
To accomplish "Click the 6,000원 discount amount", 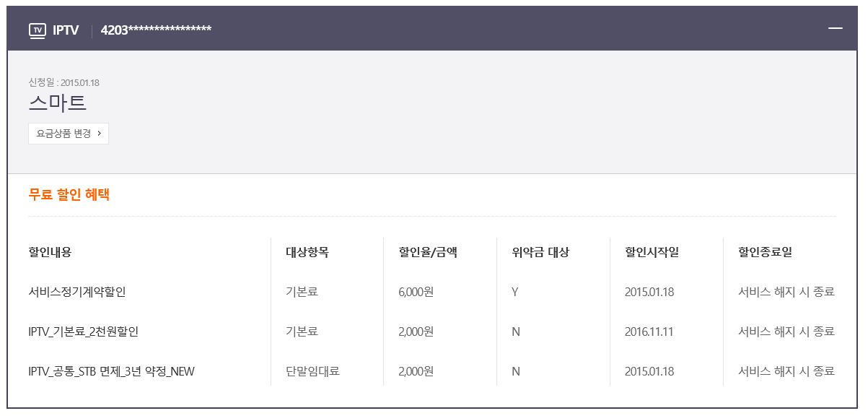I will click(416, 292).
